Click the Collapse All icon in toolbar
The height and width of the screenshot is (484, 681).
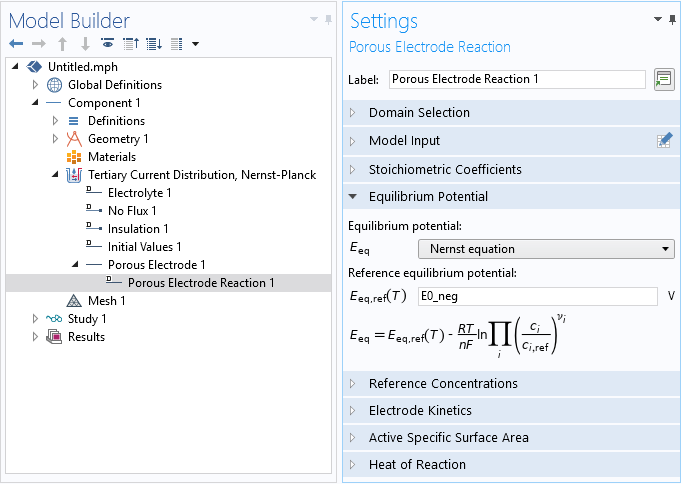[130, 44]
